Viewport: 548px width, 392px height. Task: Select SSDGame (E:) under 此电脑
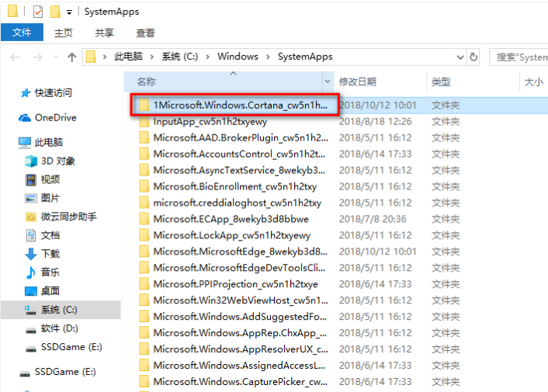[64, 347]
